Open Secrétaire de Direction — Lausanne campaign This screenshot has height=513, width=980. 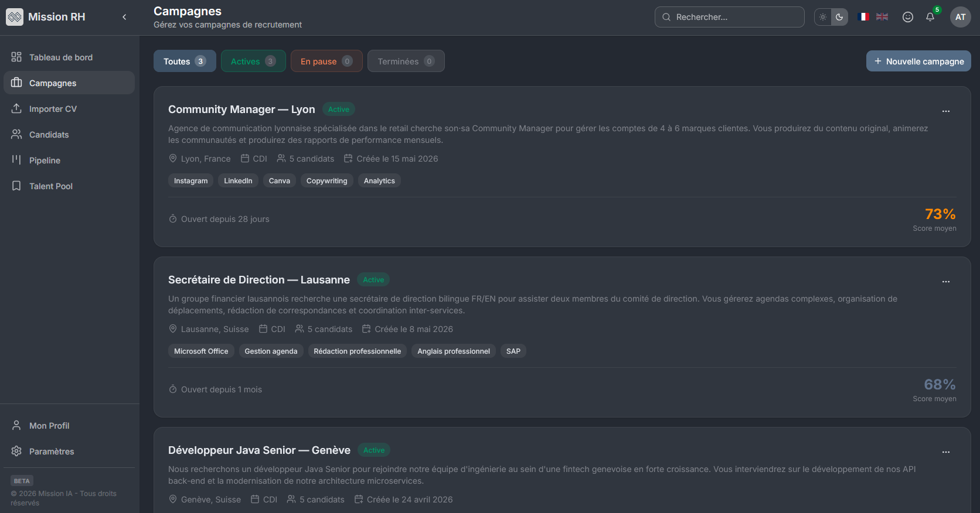coord(259,279)
